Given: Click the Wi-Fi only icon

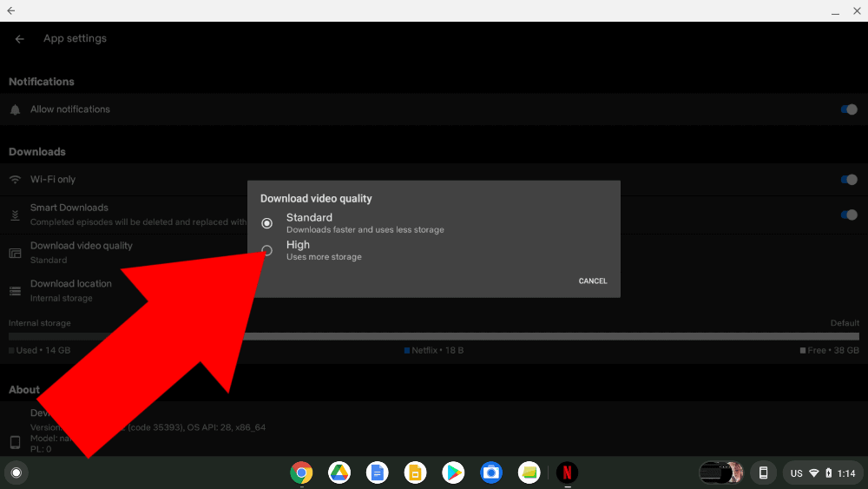Looking at the screenshot, I should 15,180.
